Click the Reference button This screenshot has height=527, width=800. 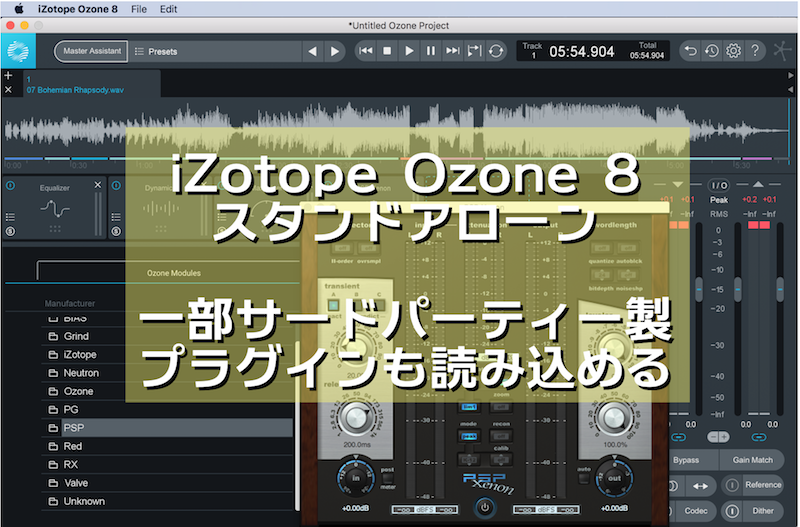point(763,485)
